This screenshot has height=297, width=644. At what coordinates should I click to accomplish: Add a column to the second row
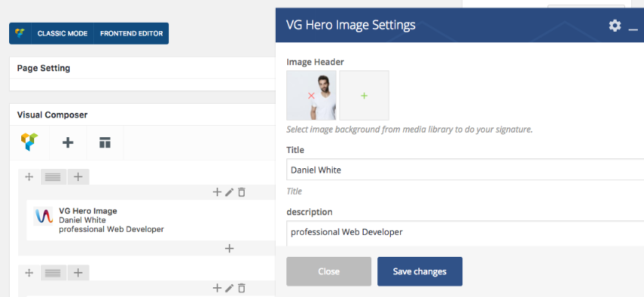coord(78,273)
